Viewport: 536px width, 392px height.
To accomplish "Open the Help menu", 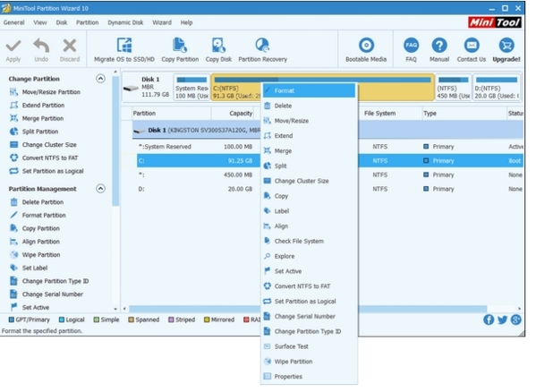I will (186, 22).
